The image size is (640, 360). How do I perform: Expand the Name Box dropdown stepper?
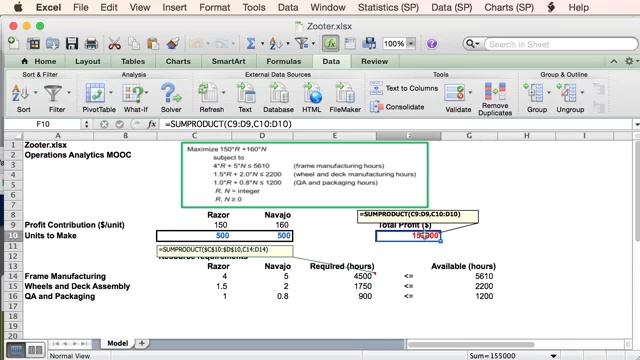86,124
